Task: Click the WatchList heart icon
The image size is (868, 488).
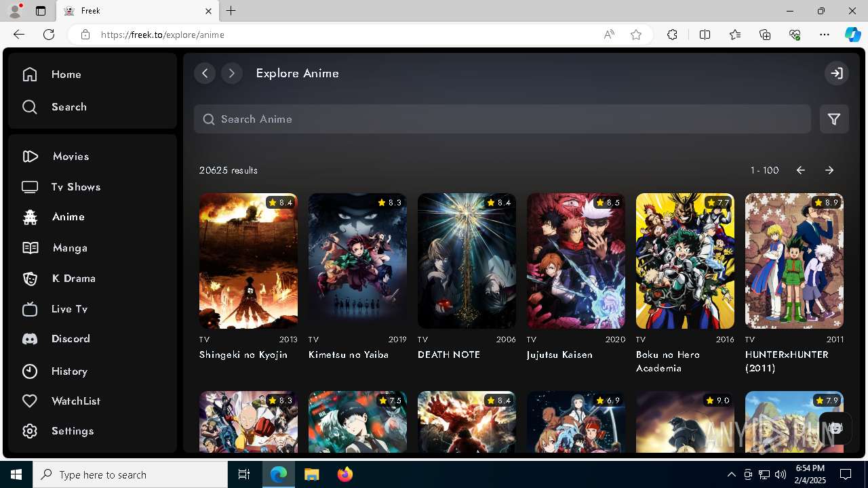Action: 30,401
